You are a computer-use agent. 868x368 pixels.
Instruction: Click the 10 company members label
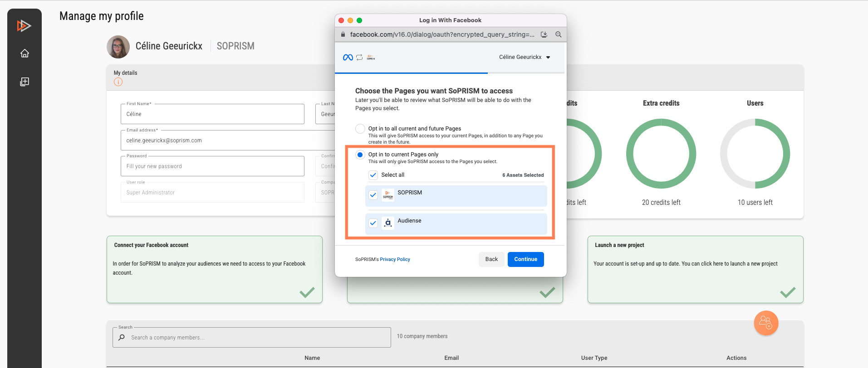coord(422,336)
